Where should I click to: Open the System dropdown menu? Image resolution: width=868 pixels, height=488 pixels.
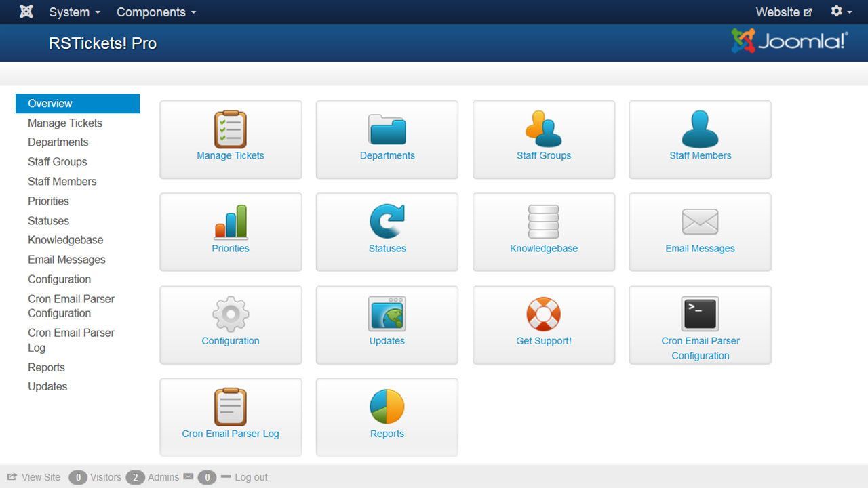coord(75,12)
